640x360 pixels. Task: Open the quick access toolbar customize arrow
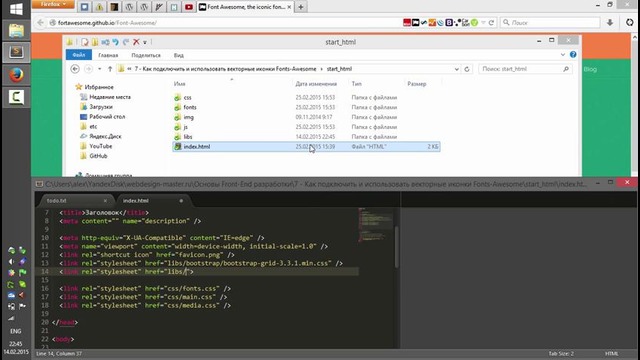point(145,42)
